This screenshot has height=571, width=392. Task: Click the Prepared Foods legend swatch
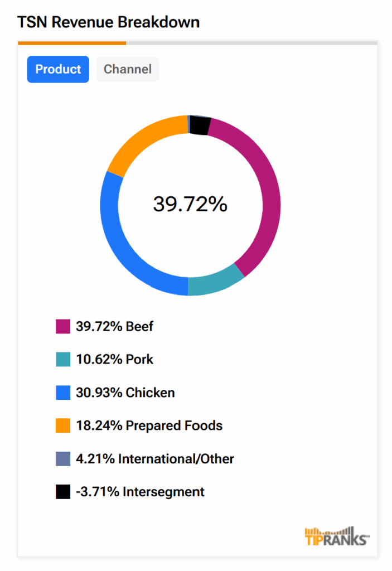[63, 426]
